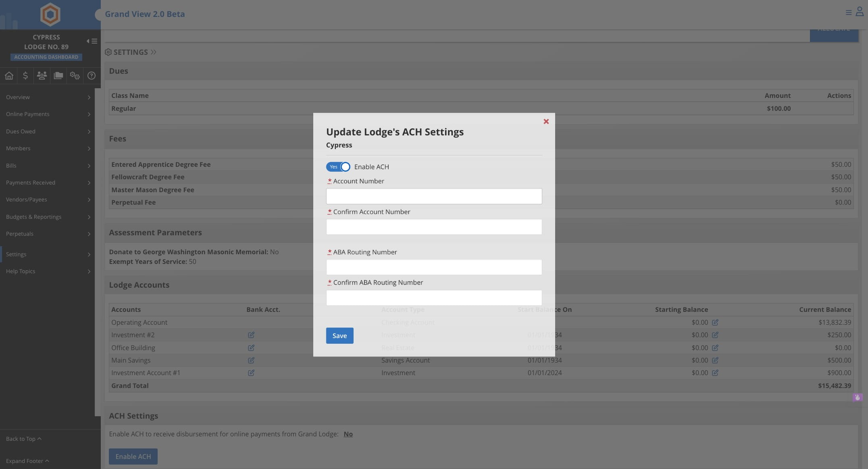Click the Regular dues class row

[x=481, y=108]
